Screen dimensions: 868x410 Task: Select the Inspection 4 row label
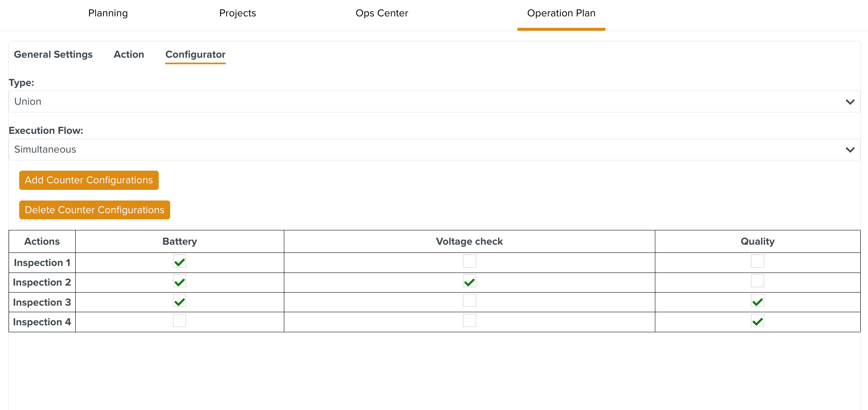click(42, 322)
